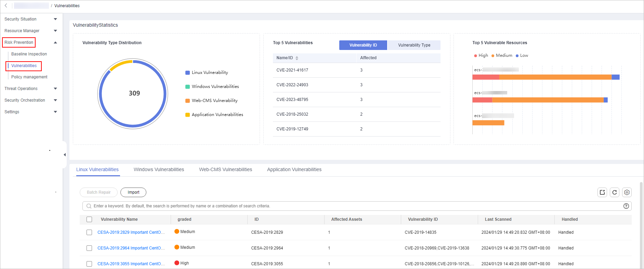Toggle Low severity legend dot
644x269 pixels.
click(517, 56)
